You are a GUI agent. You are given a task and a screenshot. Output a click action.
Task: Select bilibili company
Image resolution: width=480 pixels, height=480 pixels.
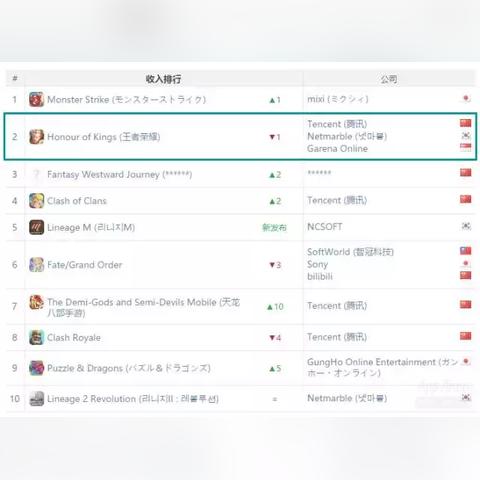point(320,276)
